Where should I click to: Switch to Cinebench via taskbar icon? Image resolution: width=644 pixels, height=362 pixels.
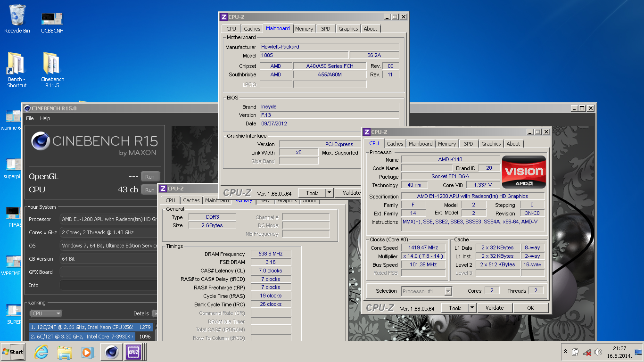112,352
